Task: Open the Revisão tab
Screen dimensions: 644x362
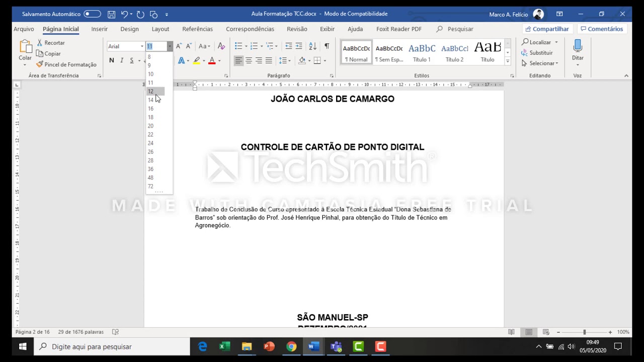Action: click(297, 29)
